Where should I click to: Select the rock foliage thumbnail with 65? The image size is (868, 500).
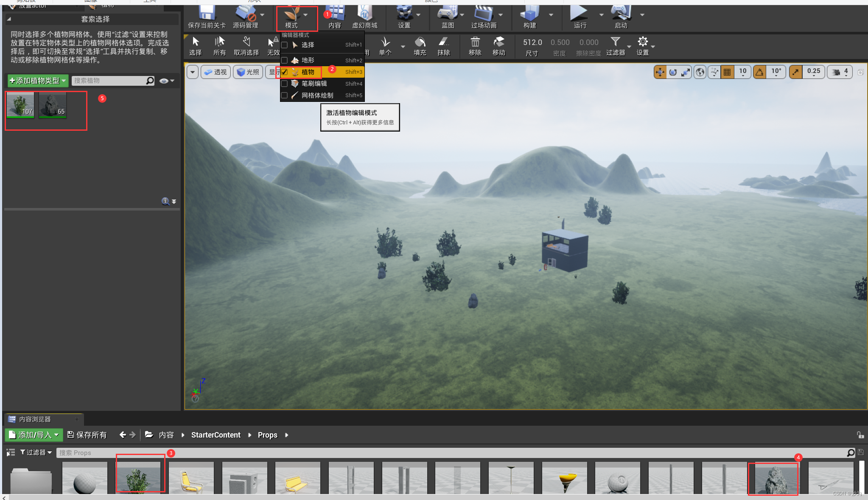[x=53, y=105]
